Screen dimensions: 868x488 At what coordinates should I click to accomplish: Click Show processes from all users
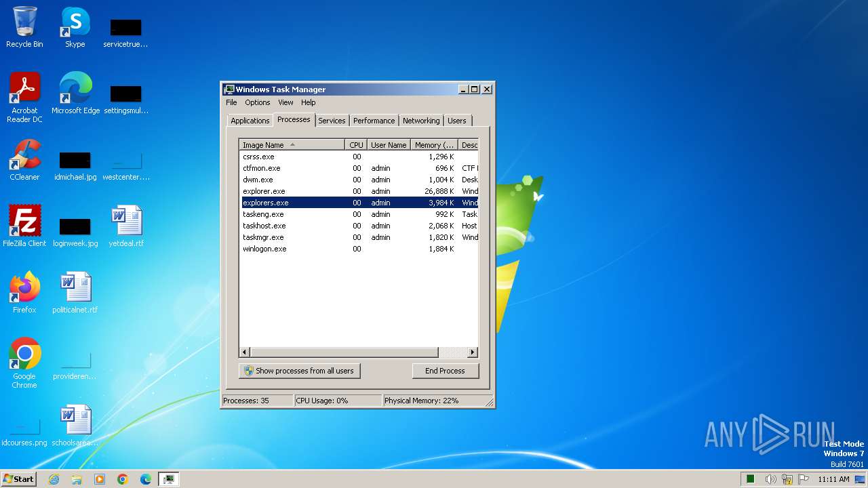300,371
